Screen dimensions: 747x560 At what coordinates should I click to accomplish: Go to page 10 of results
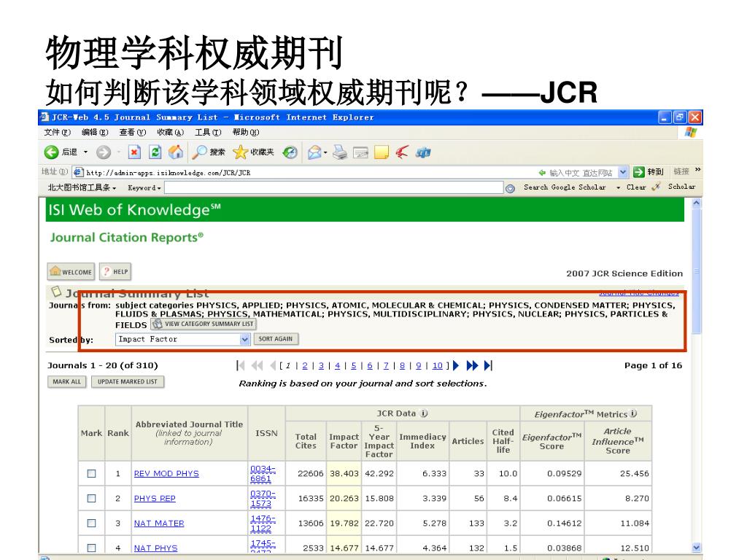tap(438, 366)
